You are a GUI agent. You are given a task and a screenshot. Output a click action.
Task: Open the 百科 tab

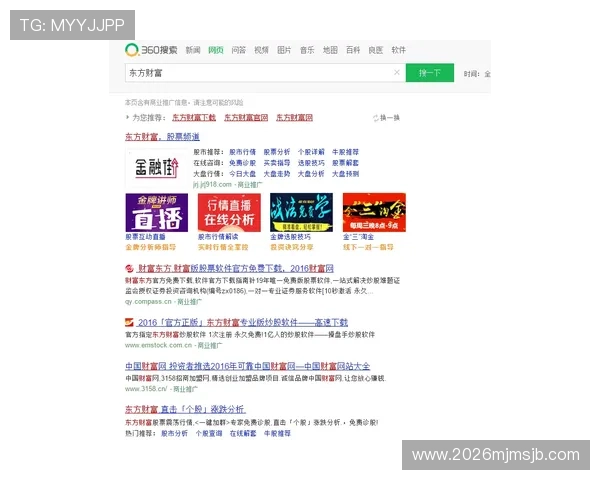(x=353, y=50)
